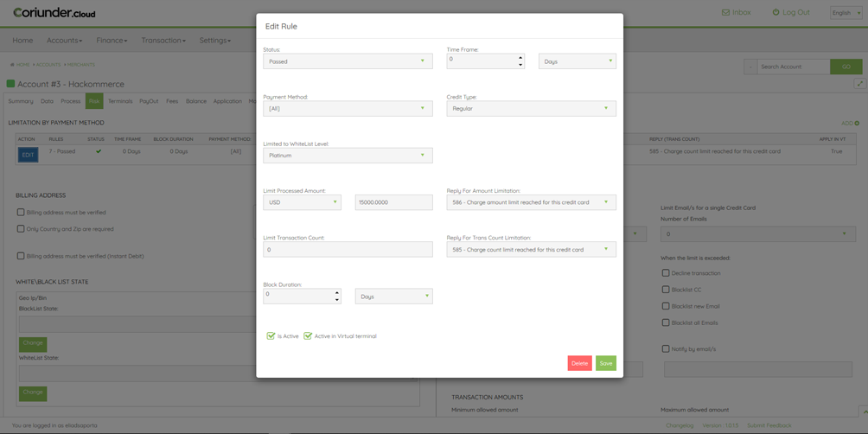
Task: Open the Settings menu
Action: click(214, 41)
